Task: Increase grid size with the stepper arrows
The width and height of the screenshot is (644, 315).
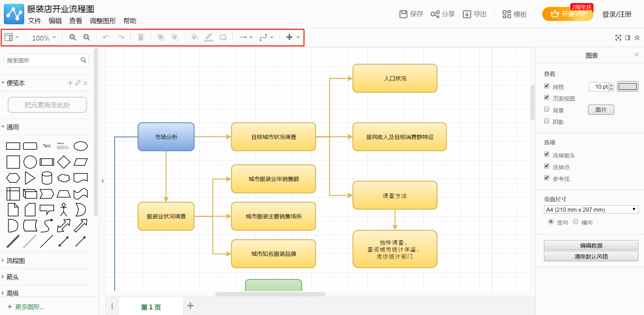Action: click(611, 85)
